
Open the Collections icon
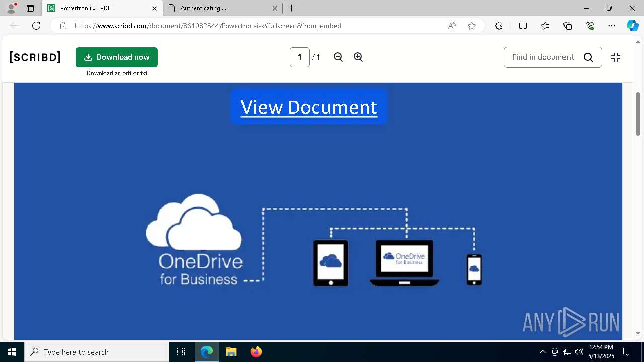pos(568,26)
